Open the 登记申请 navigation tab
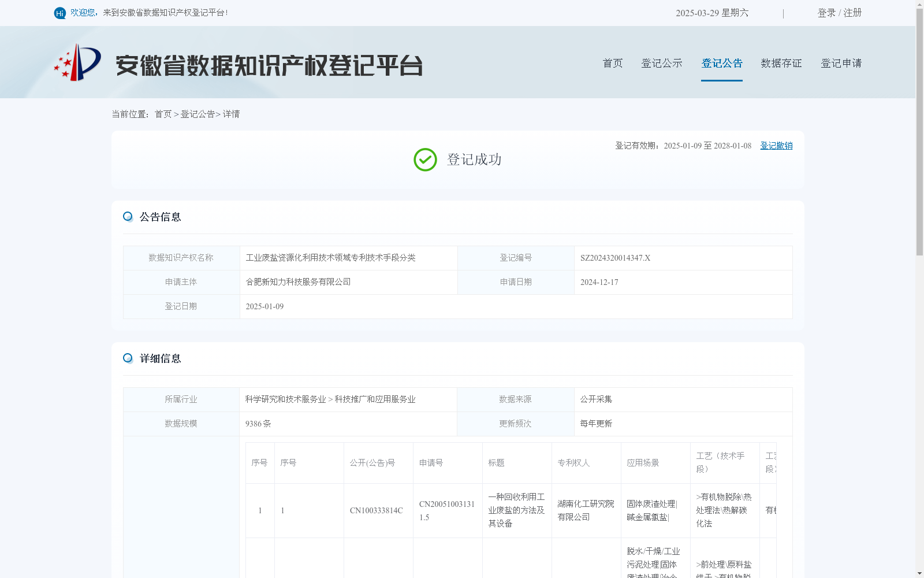The height and width of the screenshot is (578, 924). click(841, 63)
